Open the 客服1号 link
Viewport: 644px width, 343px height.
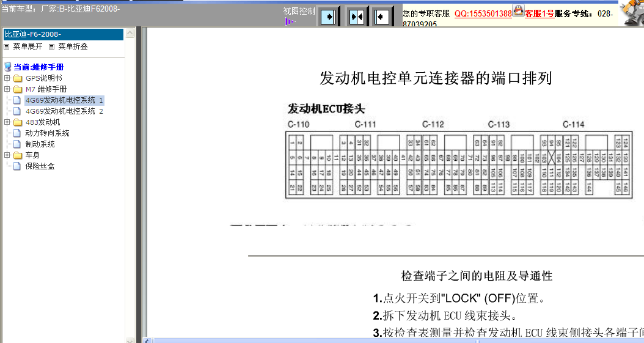tap(540, 13)
